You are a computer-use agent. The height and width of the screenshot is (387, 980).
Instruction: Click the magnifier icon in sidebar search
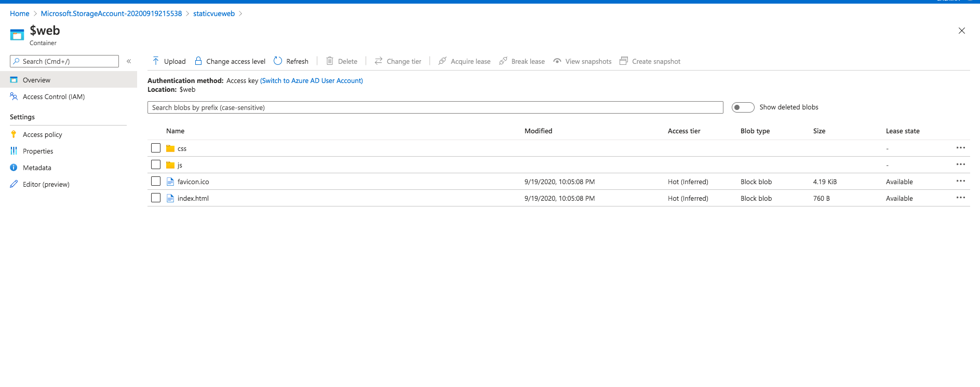(x=17, y=61)
